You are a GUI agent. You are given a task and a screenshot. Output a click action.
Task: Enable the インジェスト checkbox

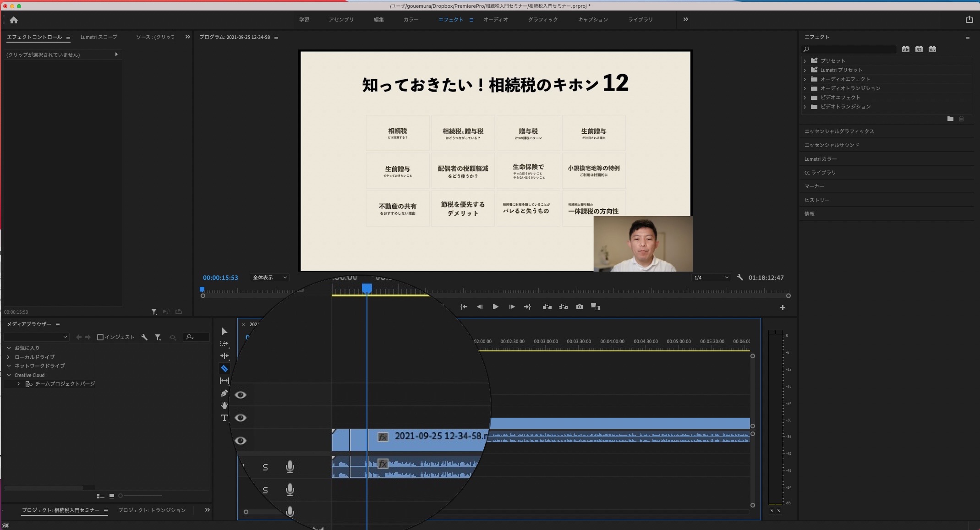point(100,337)
